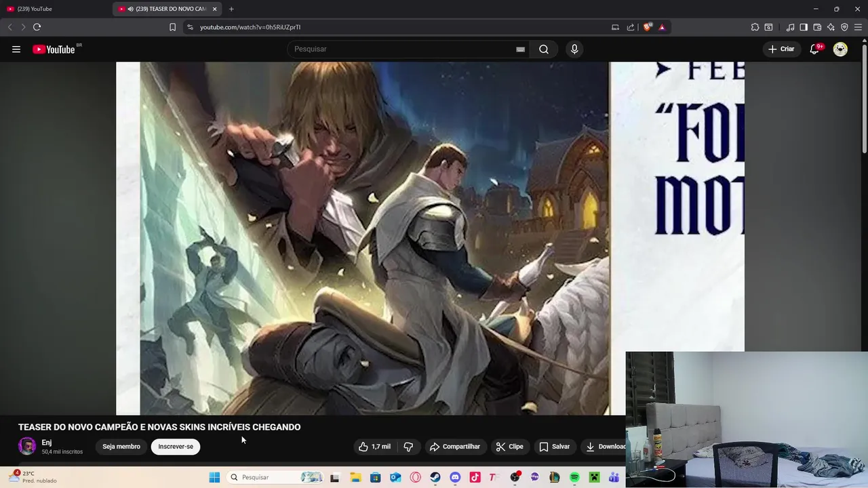The image size is (868, 488).
Task: Open the account avatar menu
Action: click(x=840, y=49)
